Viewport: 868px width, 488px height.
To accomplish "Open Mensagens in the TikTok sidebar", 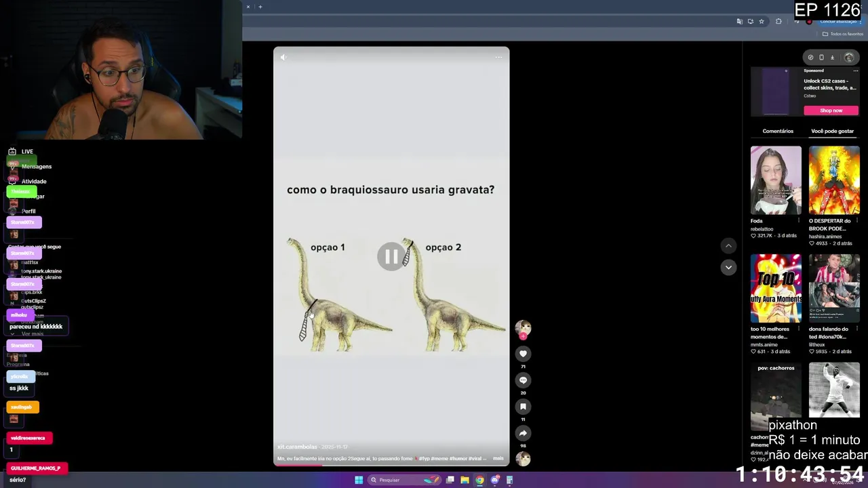I will pos(37,167).
